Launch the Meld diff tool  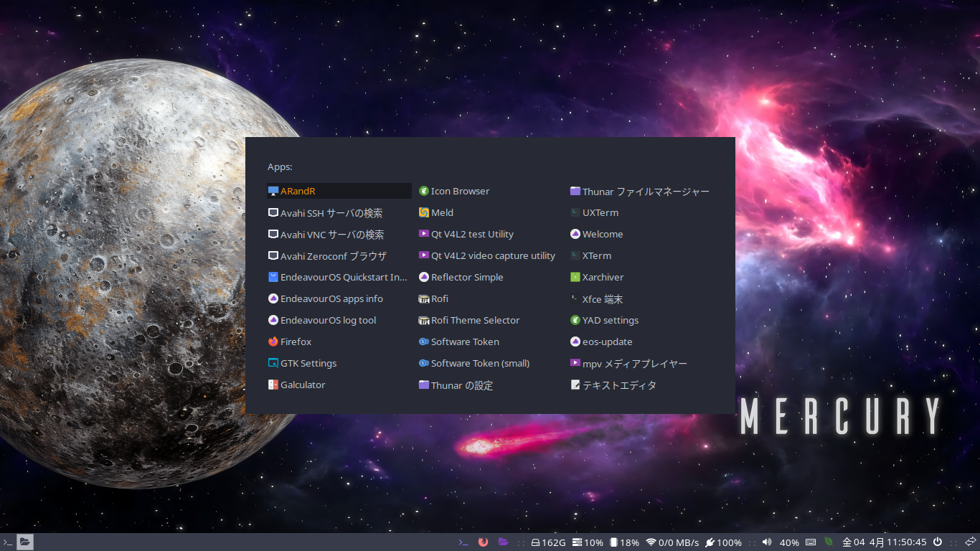coord(442,212)
